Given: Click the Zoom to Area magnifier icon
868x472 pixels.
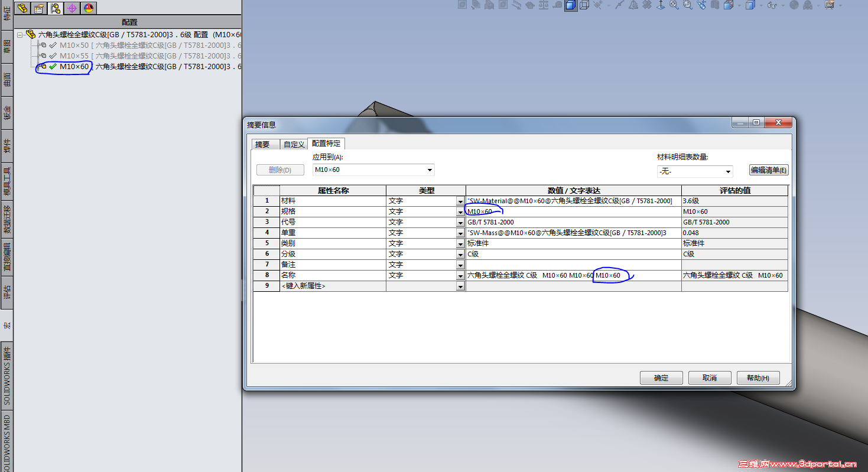Looking at the screenshot, I should (x=688, y=5).
